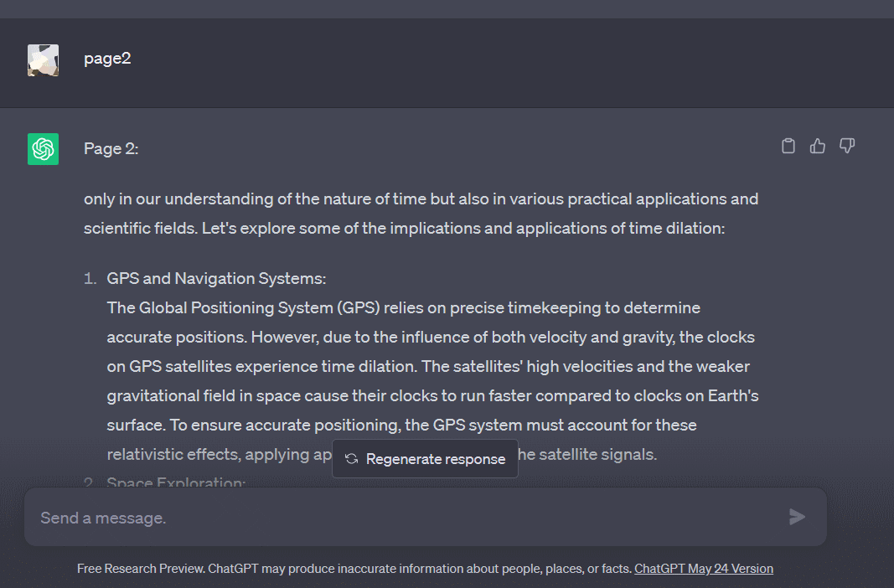Open the "ChatGPT May 24 Version" link
This screenshot has height=588, width=894.
tap(704, 569)
